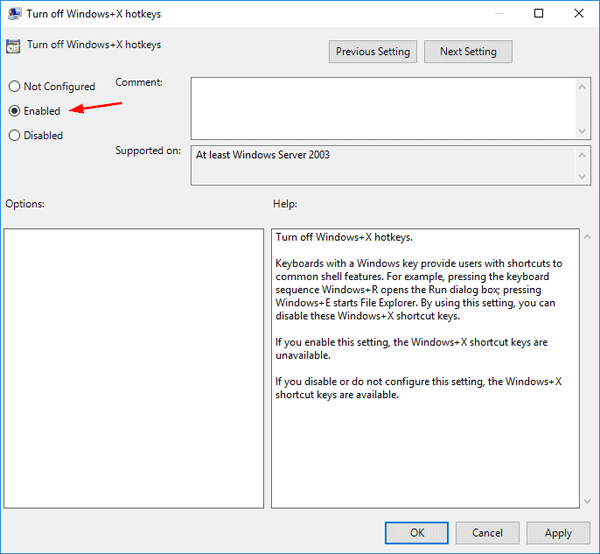Minimize the hotkeys policy window

click(493, 14)
